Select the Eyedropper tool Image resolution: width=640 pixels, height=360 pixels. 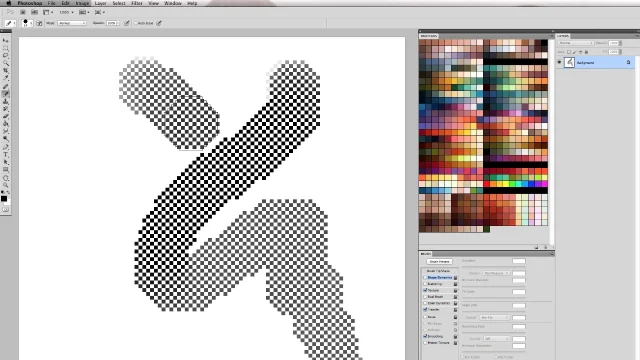5,78
